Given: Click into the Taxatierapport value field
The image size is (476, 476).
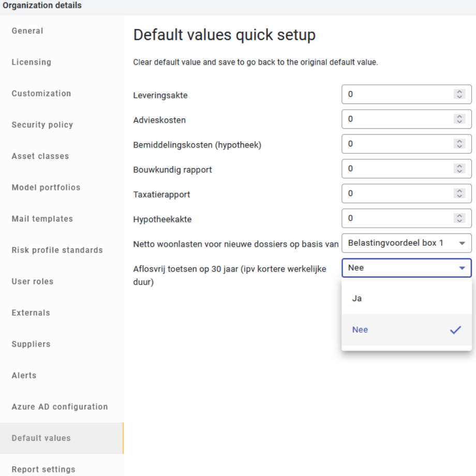Looking at the screenshot, I should click(x=407, y=194).
